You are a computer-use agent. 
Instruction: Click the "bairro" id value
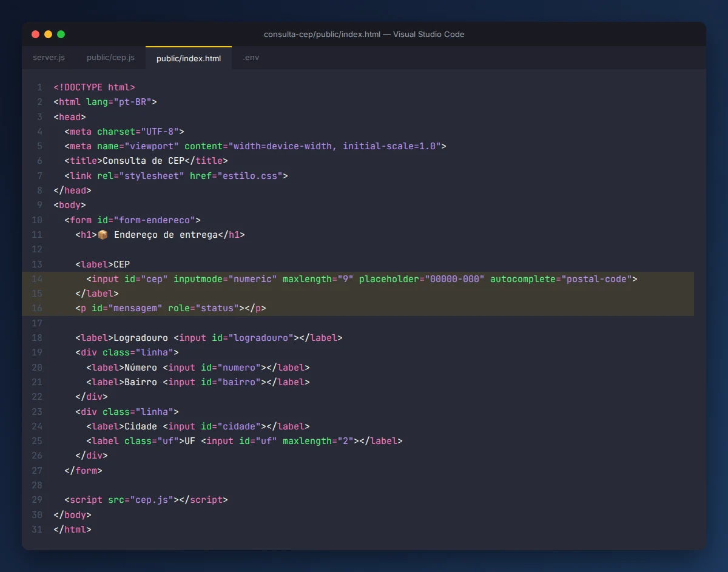[239, 382]
